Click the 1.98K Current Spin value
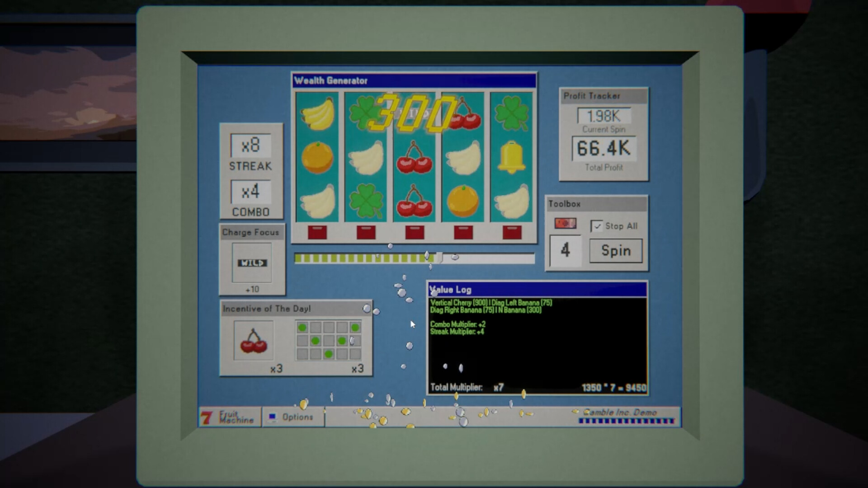 coord(604,116)
